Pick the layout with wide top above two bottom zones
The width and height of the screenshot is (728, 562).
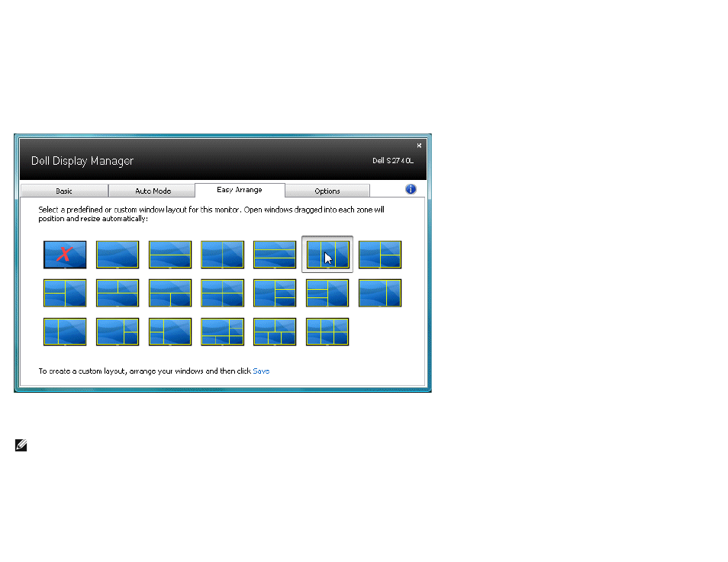170,293
